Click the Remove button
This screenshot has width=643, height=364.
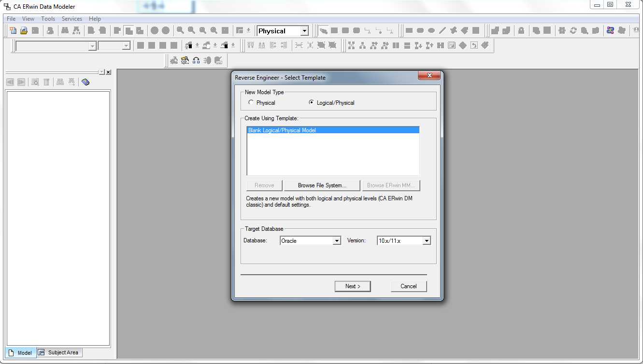click(x=264, y=185)
